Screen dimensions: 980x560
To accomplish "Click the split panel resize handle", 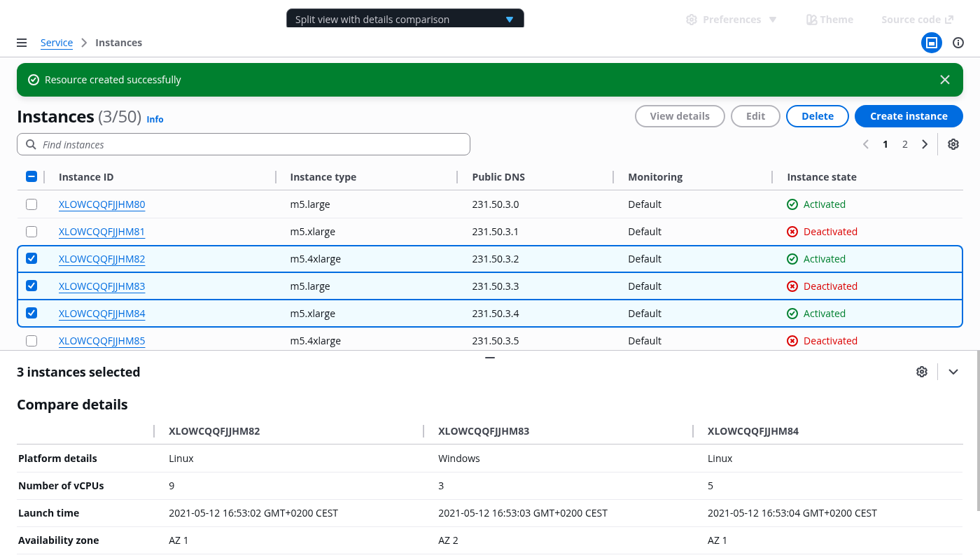I will coord(490,358).
